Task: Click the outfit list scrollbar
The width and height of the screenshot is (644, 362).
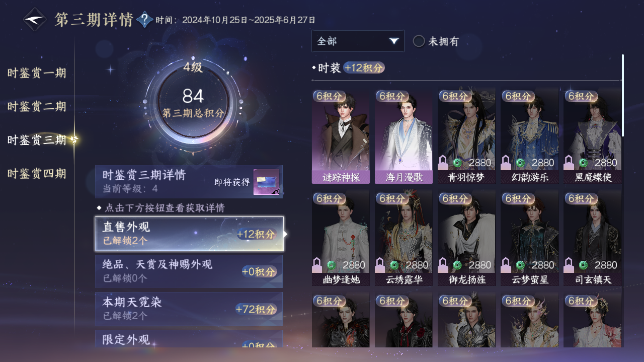Action: [x=623, y=95]
